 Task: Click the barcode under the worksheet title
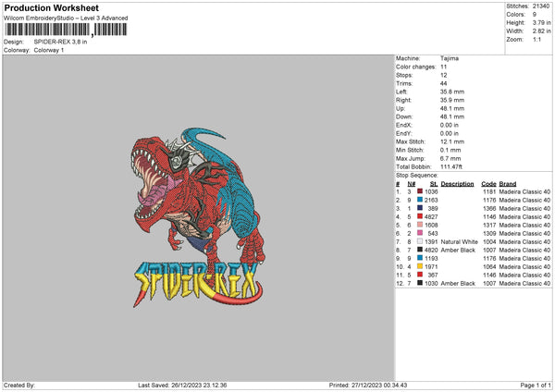point(66,31)
